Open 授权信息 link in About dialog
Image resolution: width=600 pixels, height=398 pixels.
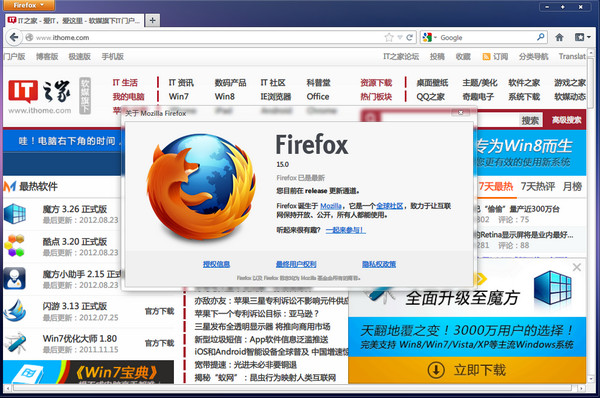pyautogui.click(x=217, y=264)
